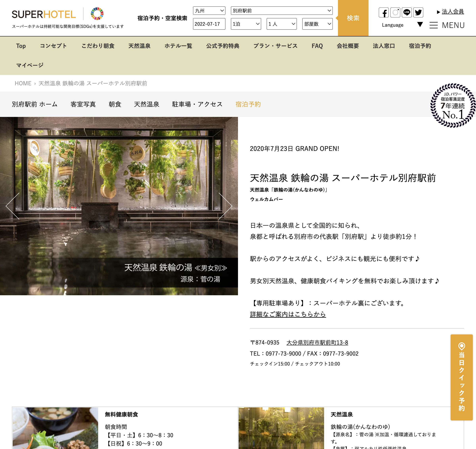
Task: Open the 別府駅前 hotel dropdown
Action: [281, 11]
